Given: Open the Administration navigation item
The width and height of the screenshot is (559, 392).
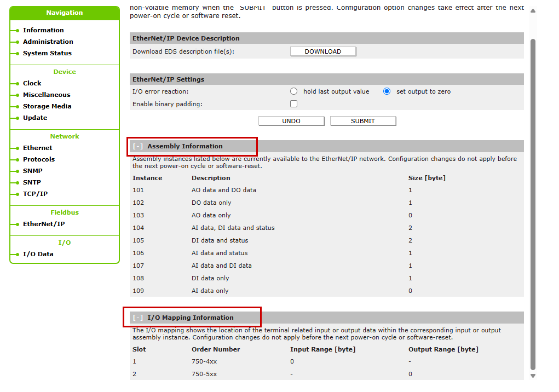Looking at the screenshot, I should (x=48, y=42).
